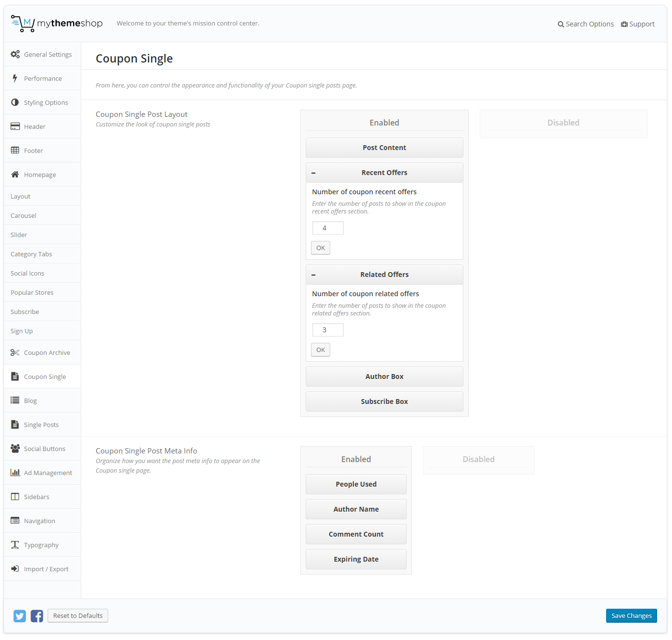
Task: Click the Ad Management chart icon
Action: point(15,473)
